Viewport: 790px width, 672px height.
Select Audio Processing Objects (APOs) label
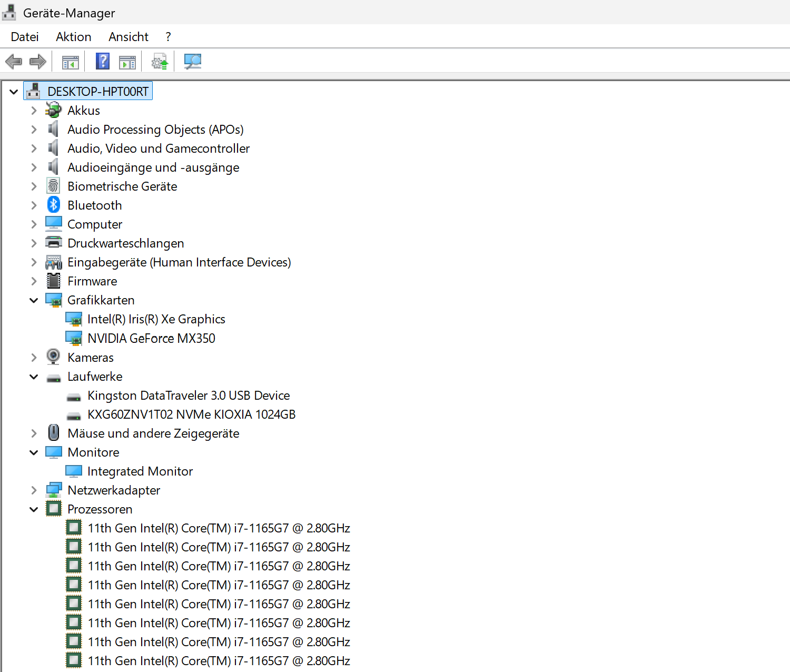coord(155,130)
